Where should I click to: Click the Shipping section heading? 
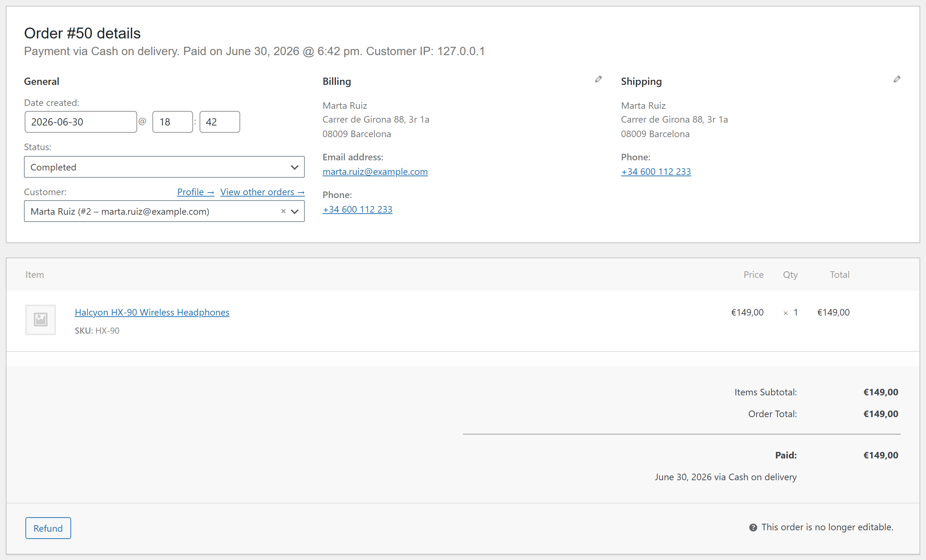(x=641, y=82)
